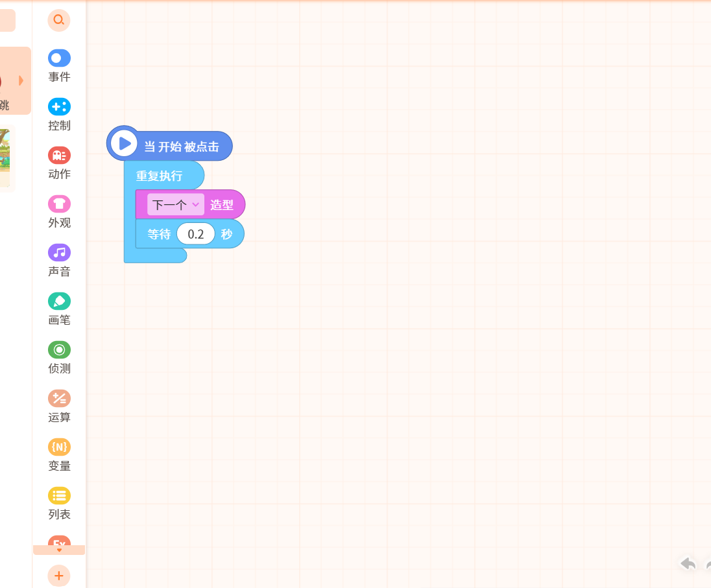Click the 等待 label on the wait block
Screen dimensions: 711x588
[159, 234]
